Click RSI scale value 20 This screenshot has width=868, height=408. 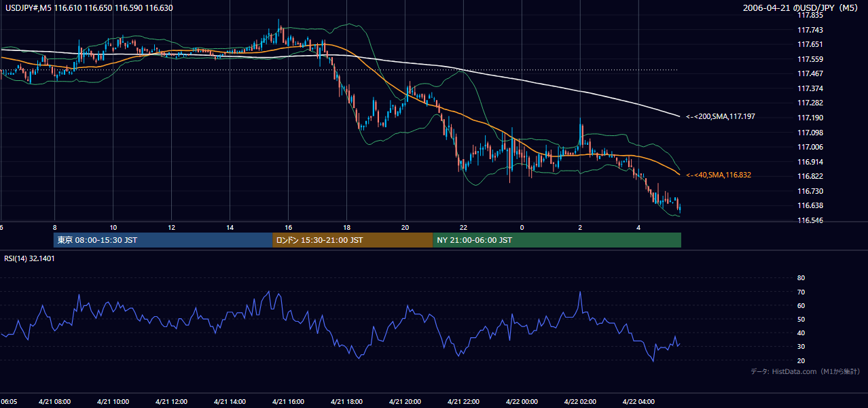801,360
